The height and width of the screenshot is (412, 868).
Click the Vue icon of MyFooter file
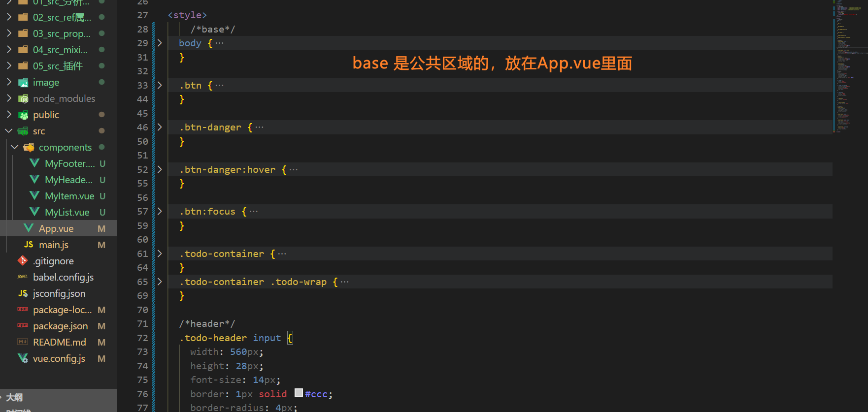[34, 163]
